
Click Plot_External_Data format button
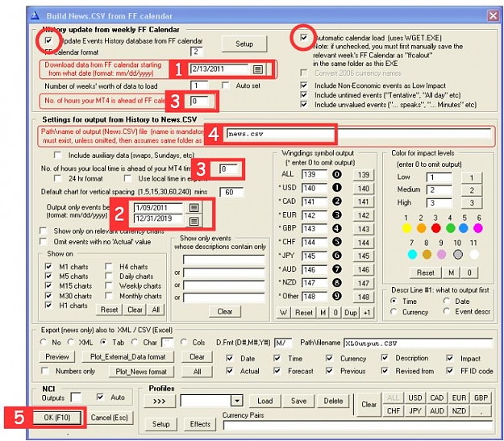[127, 357]
